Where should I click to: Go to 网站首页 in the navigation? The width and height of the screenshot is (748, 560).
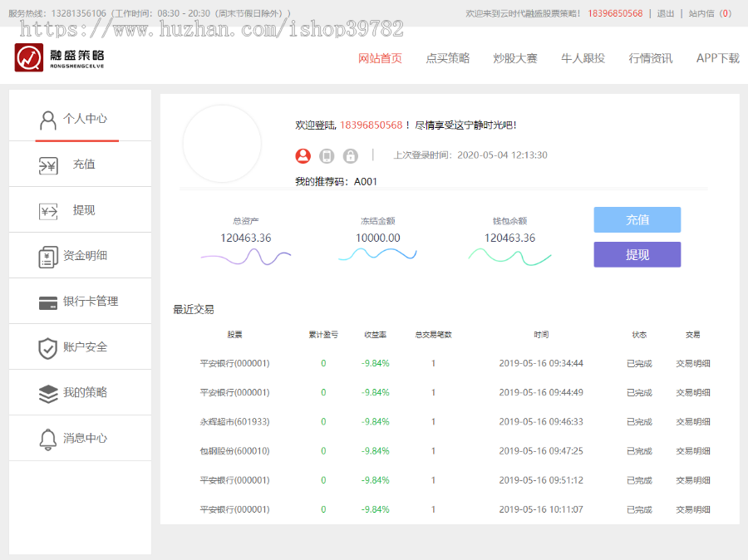(x=380, y=58)
